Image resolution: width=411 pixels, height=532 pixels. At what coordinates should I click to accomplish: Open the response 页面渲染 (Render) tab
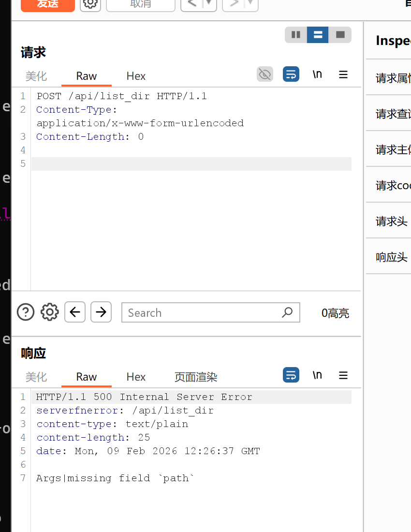coord(196,377)
